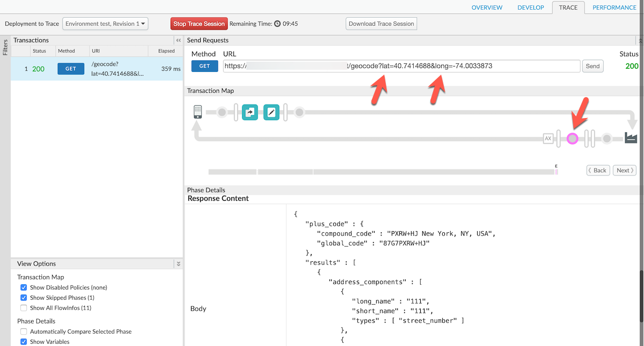Select the teal forward-arrow policy icon
The height and width of the screenshot is (346, 644).
250,112
